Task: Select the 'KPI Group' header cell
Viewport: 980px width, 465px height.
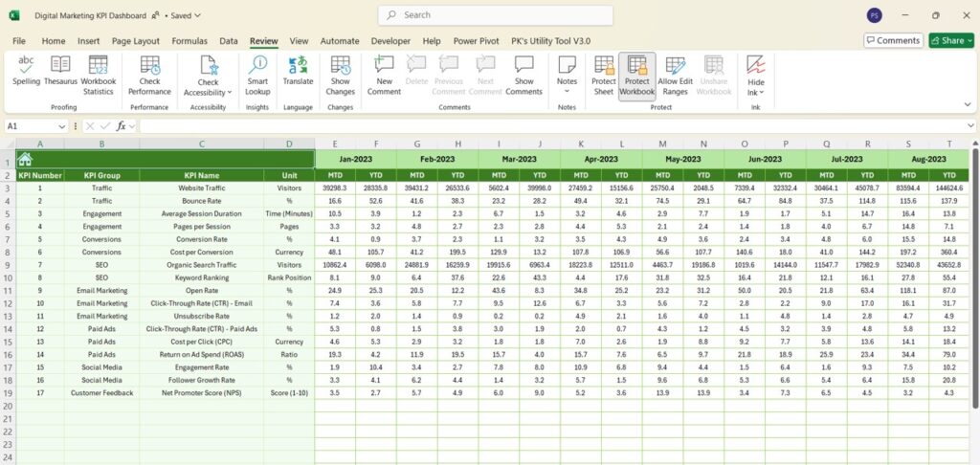Action: pyautogui.click(x=101, y=176)
